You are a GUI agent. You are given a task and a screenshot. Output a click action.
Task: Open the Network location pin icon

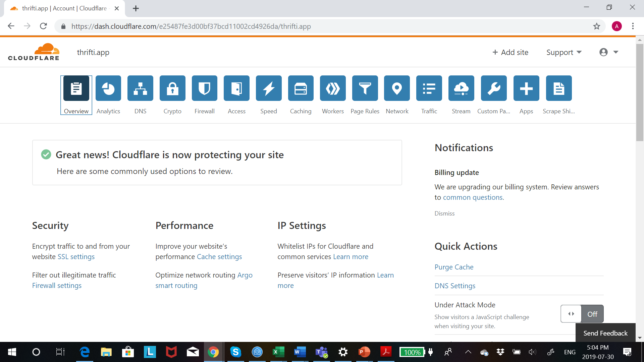397,88
